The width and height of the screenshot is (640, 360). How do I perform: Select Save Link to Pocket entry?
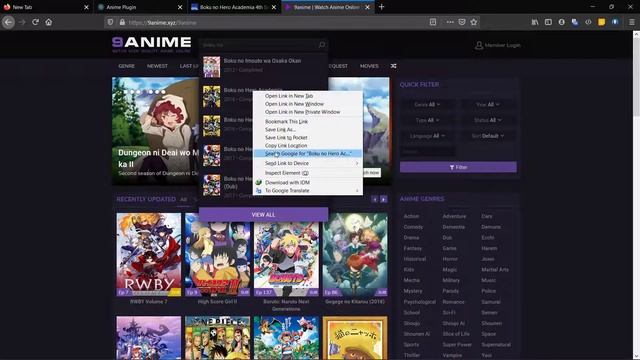click(308, 137)
